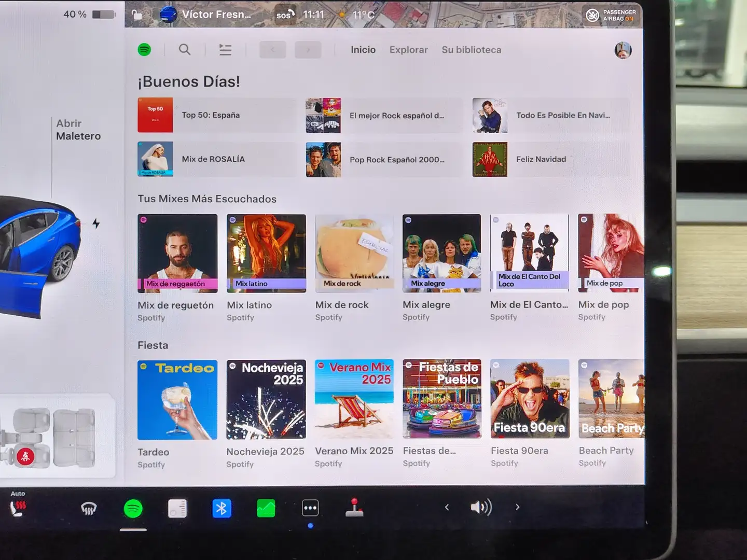Open the Fiesta 90era playlist cover

(530, 399)
